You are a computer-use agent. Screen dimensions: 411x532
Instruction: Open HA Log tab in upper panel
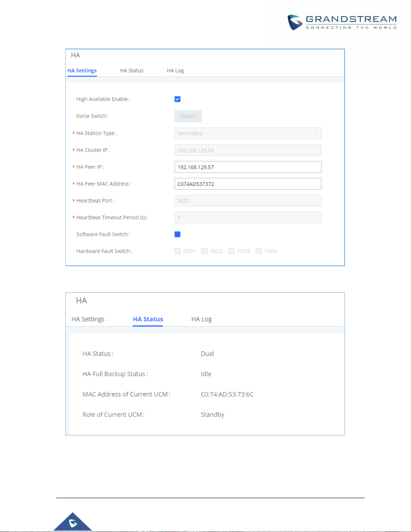[x=175, y=70]
